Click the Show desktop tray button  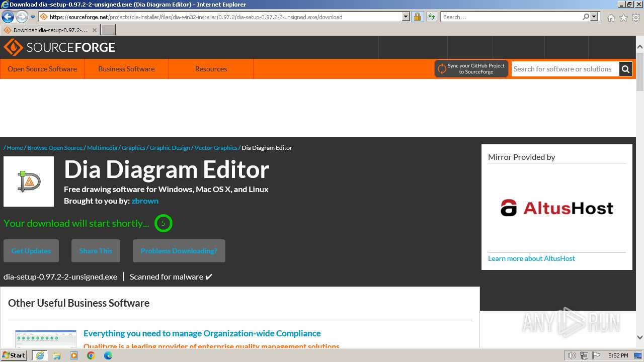tap(639, 355)
